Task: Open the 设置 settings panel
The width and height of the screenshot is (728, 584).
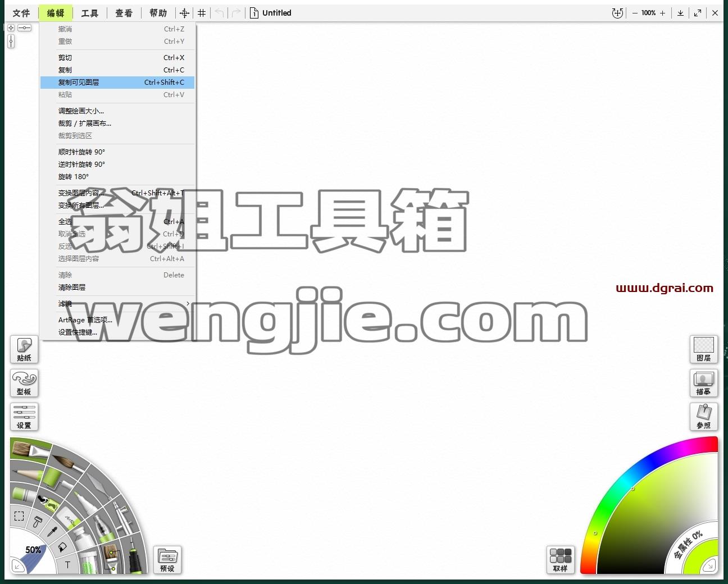Action: pos(24,417)
